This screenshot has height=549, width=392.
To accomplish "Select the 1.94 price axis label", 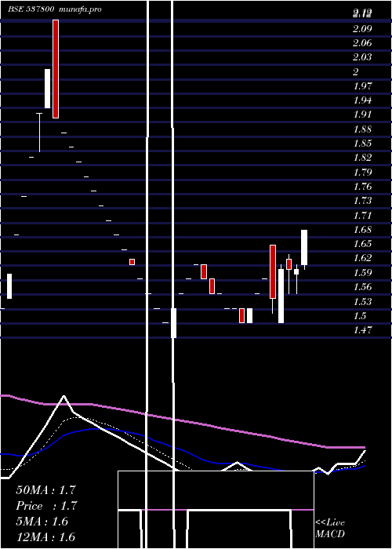I will tap(362, 100).
